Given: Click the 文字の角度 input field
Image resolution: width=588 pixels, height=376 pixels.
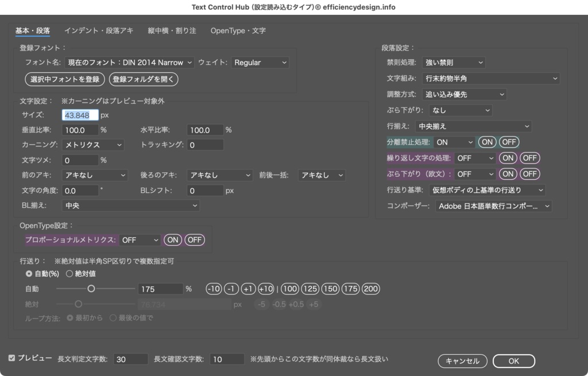Looking at the screenshot, I should pyautogui.click(x=80, y=191).
